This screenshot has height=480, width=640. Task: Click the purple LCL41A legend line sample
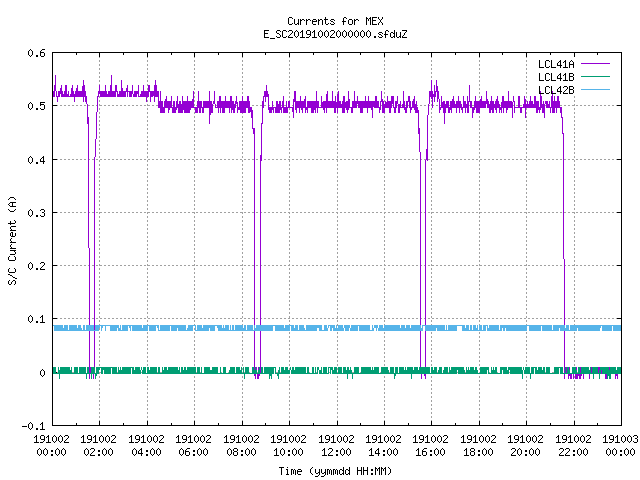[595, 64]
